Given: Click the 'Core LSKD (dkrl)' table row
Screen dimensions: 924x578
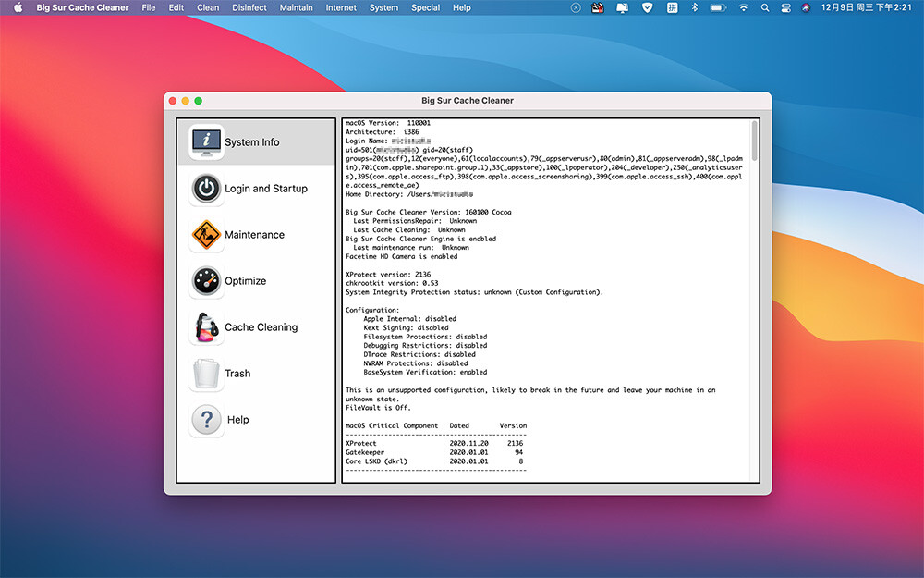Looking at the screenshot, I should 433,461.
